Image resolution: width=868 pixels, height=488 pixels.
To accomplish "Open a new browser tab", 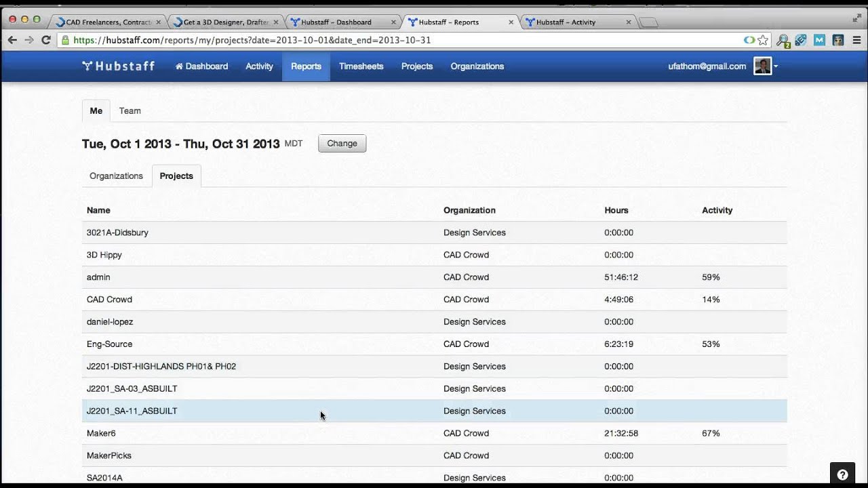I will [648, 23].
